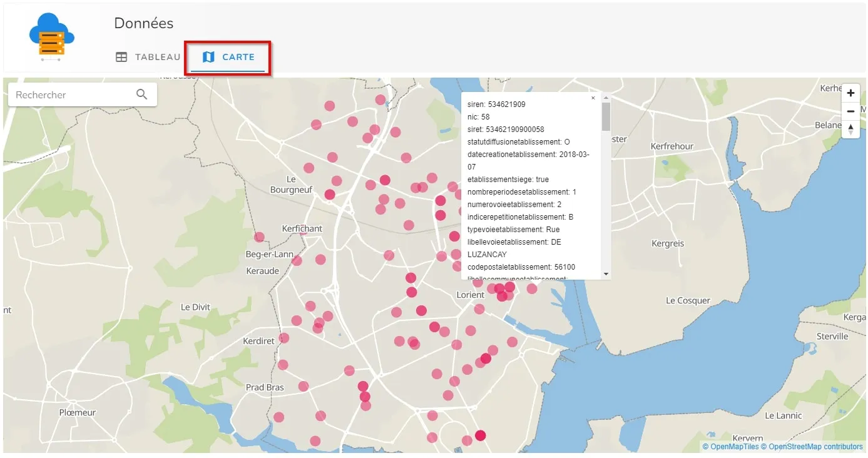Screen dimensions: 868x458
Task: Click the Kerfichant map label
Action: (302, 228)
